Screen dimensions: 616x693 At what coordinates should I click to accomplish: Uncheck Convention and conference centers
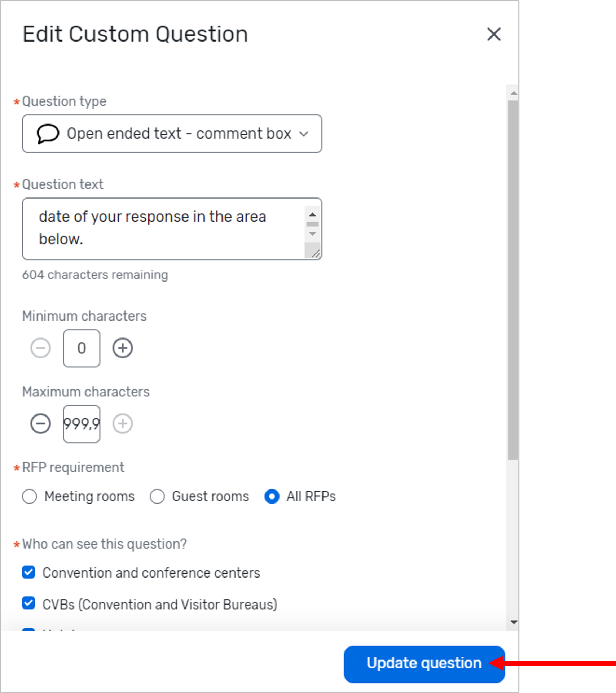point(28,572)
